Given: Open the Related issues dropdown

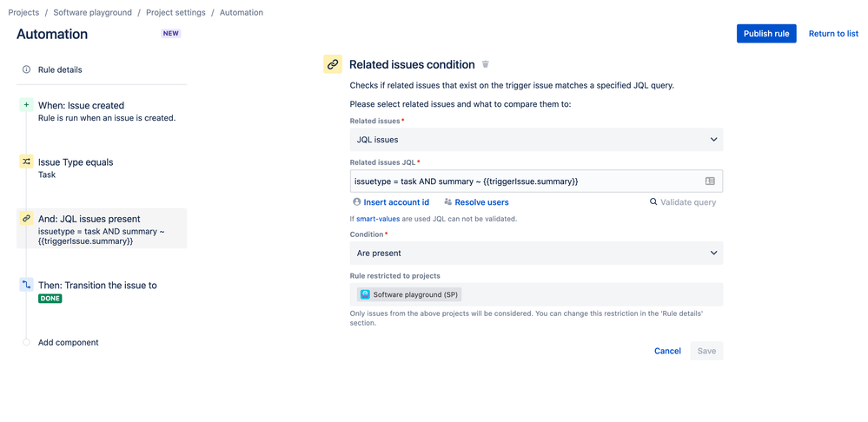Looking at the screenshot, I should pos(536,139).
